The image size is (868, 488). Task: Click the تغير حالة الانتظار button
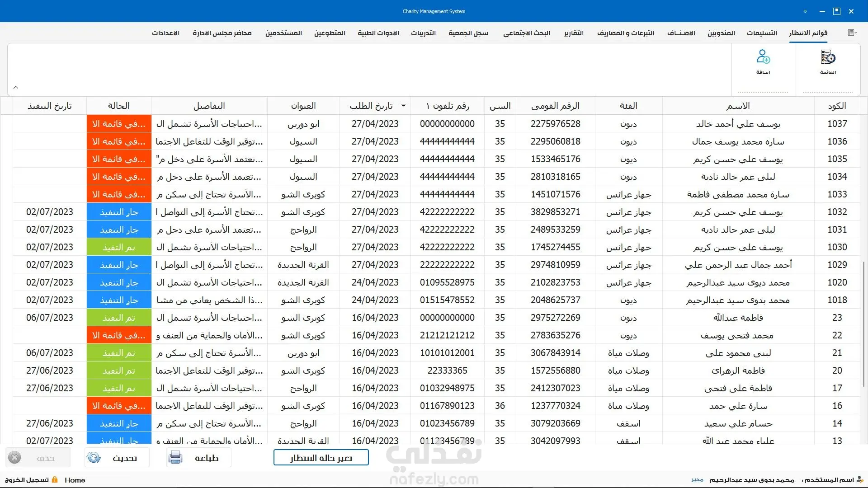coord(321,457)
